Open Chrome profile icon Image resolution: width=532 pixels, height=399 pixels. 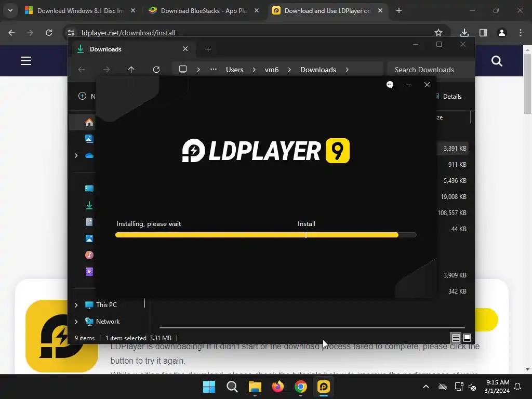502,33
